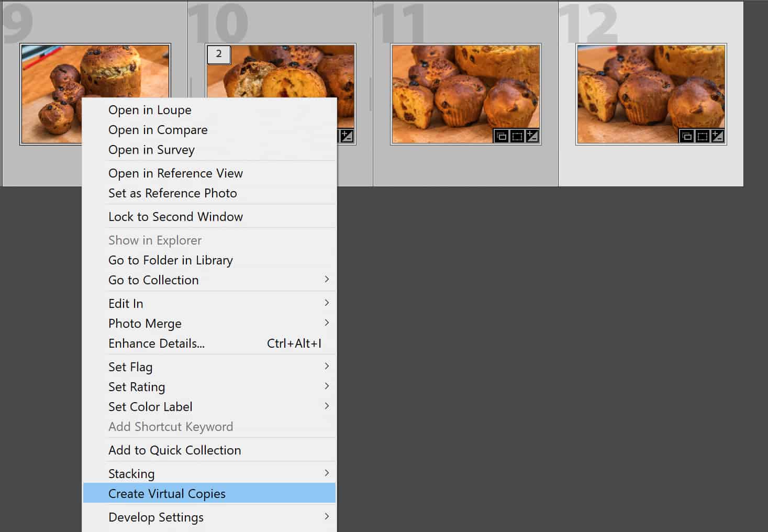Click the adjustments badge on photo 10
768x532 pixels.
coord(347,135)
